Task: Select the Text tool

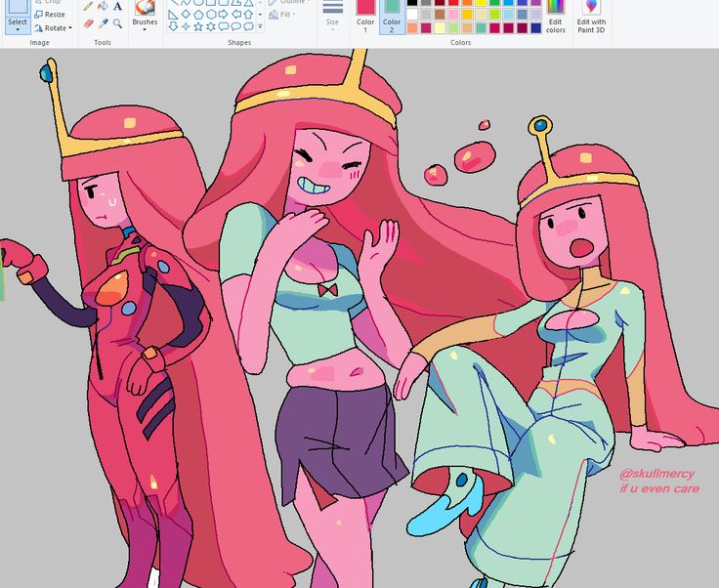Action: 118,6
